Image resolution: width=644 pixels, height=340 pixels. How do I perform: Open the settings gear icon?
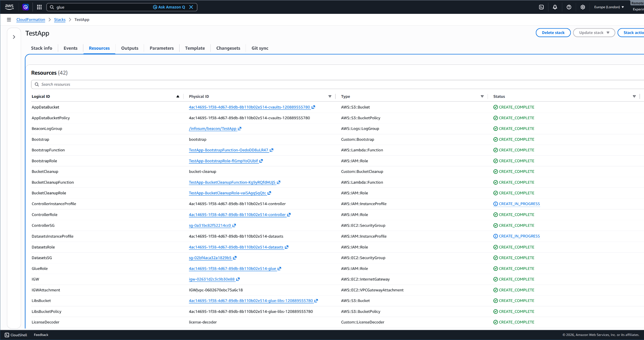pyautogui.click(x=583, y=7)
